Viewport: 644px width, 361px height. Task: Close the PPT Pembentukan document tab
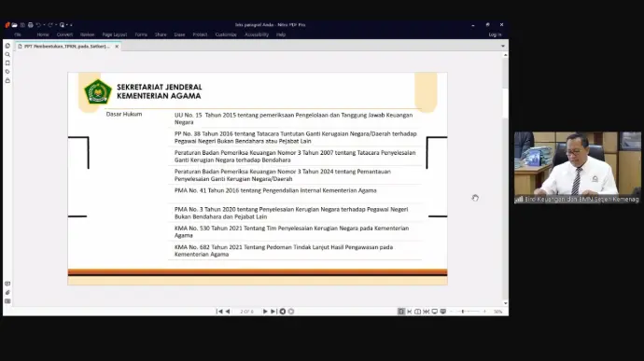[x=117, y=47]
